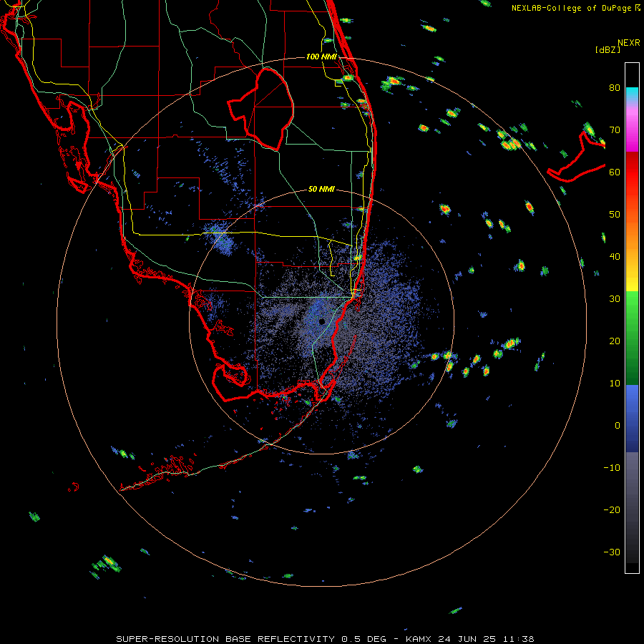This screenshot has height=644, width=644.
Task: Pick the red segment of the color scale
Action: point(632,172)
